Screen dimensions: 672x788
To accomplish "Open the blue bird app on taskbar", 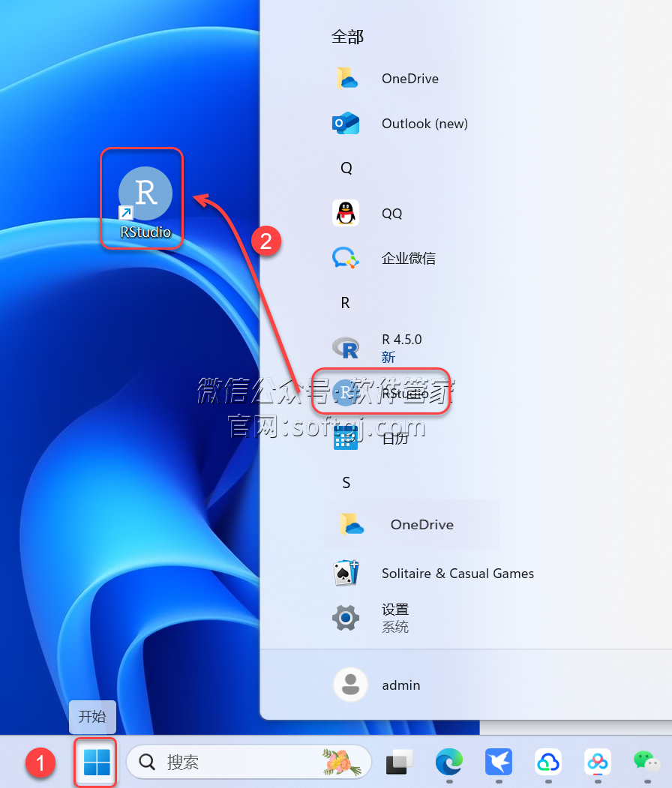I will (x=498, y=762).
